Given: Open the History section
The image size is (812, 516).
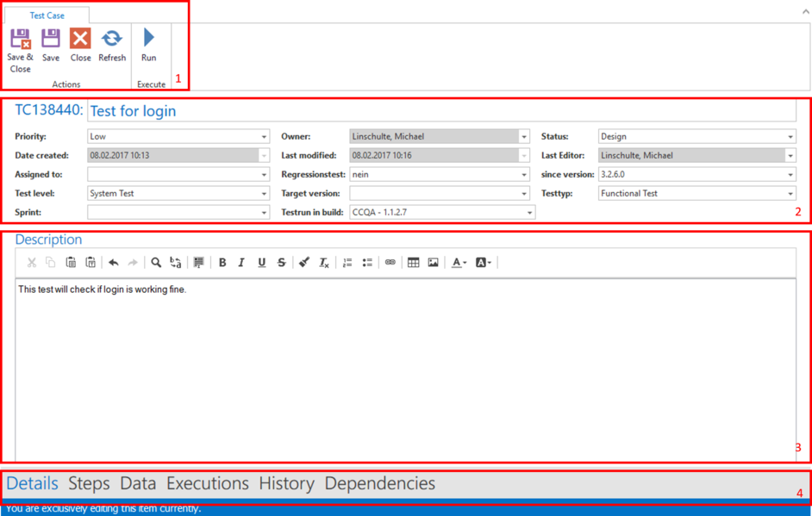Looking at the screenshot, I should tap(286, 484).
